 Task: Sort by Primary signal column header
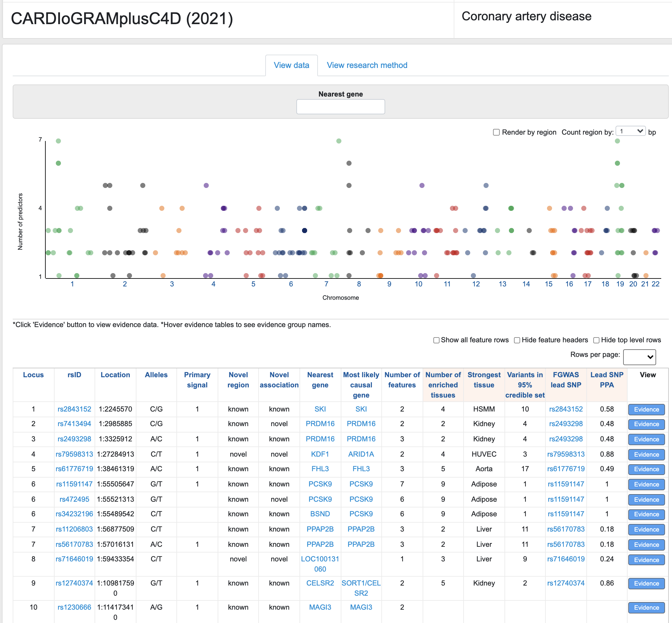[197, 380]
